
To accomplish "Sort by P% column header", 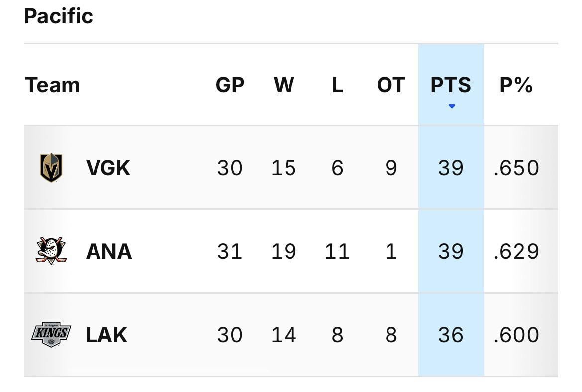I will click(x=516, y=85).
